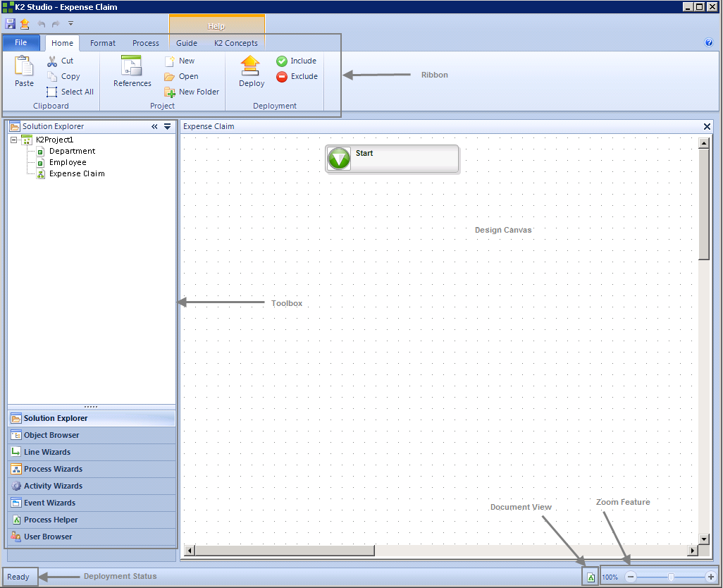The height and width of the screenshot is (588, 723).
Task: Click the Start node on design canvas
Action: tap(392, 159)
